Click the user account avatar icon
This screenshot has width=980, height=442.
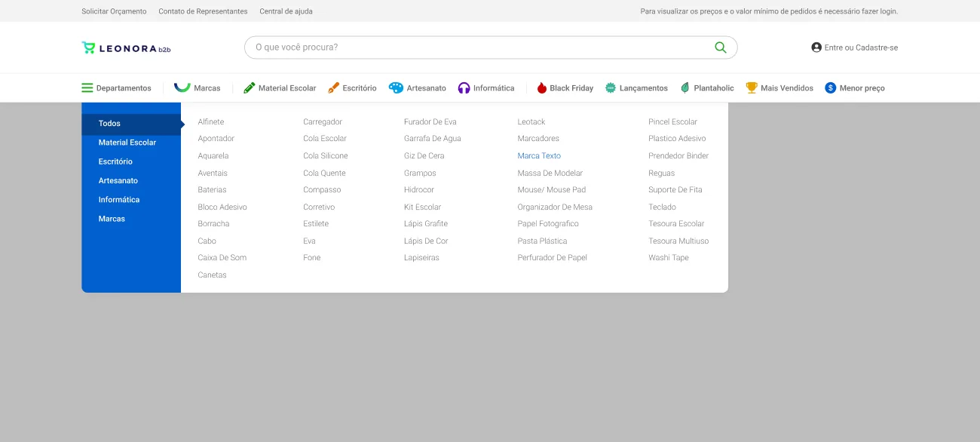[x=816, y=48]
